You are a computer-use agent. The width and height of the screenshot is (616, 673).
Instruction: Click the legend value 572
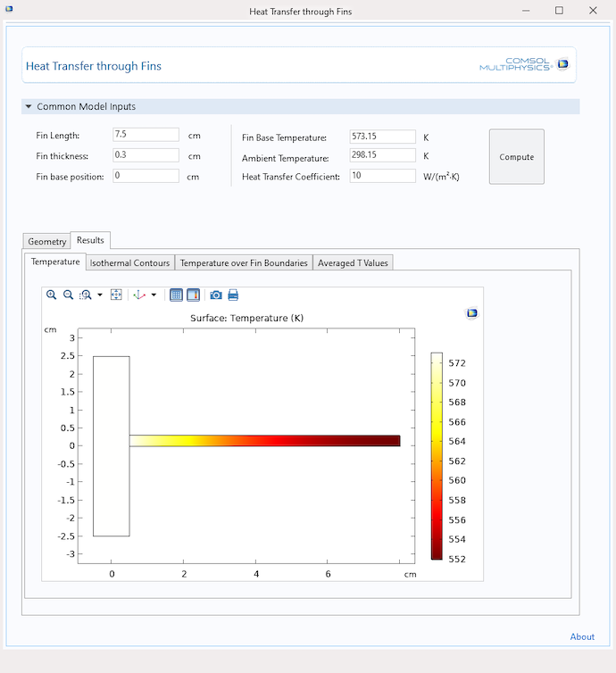[x=457, y=363]
